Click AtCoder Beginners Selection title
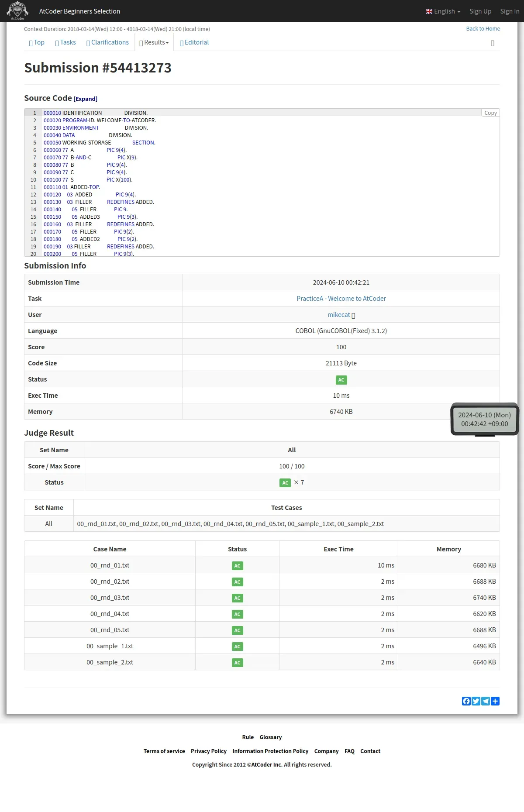 tap(79, 11)
